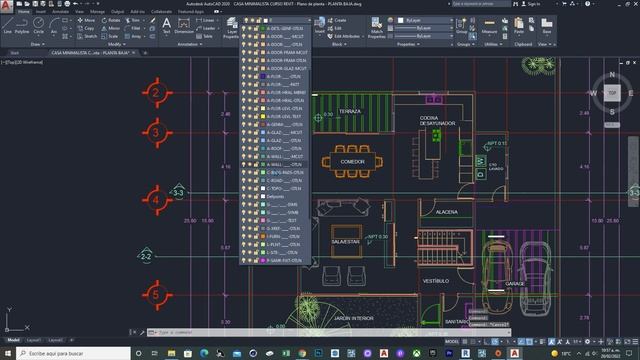The width and height of the screenshot is (640, 360).
Task: Toggle freeze sun for A-DOOR-FRAM-MCUT layer
Action: pos(250,52)
